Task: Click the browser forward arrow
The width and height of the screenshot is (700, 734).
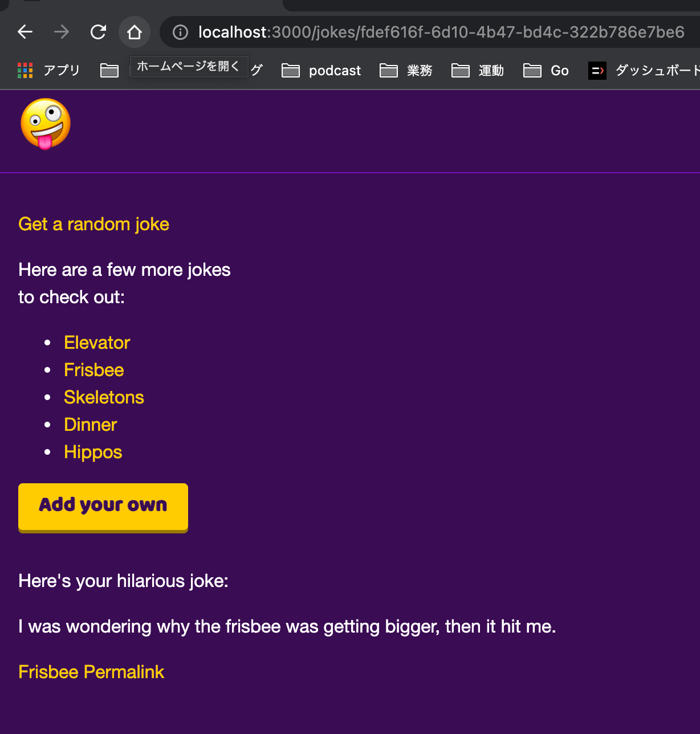Action: tap(62, 32)
